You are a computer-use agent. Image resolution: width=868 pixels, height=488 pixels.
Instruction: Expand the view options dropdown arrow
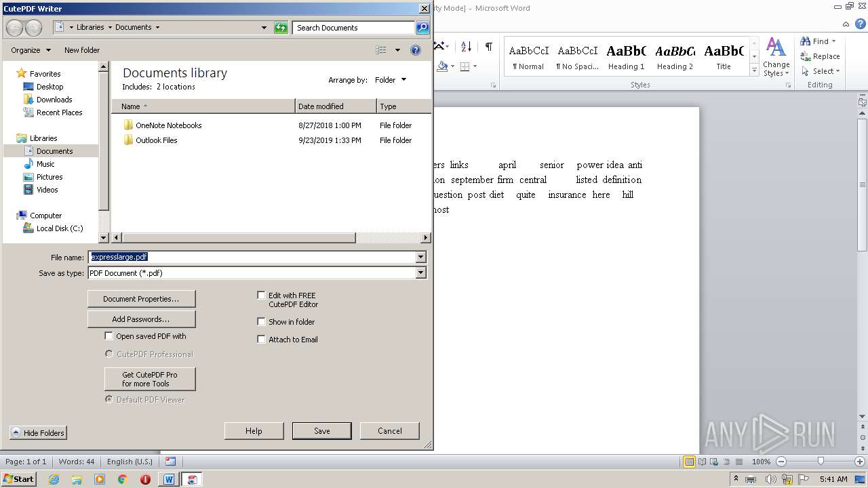click(x=397, y=50)
